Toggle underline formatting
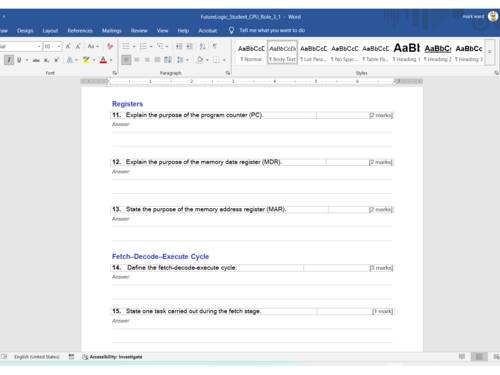 coord(19,60)
